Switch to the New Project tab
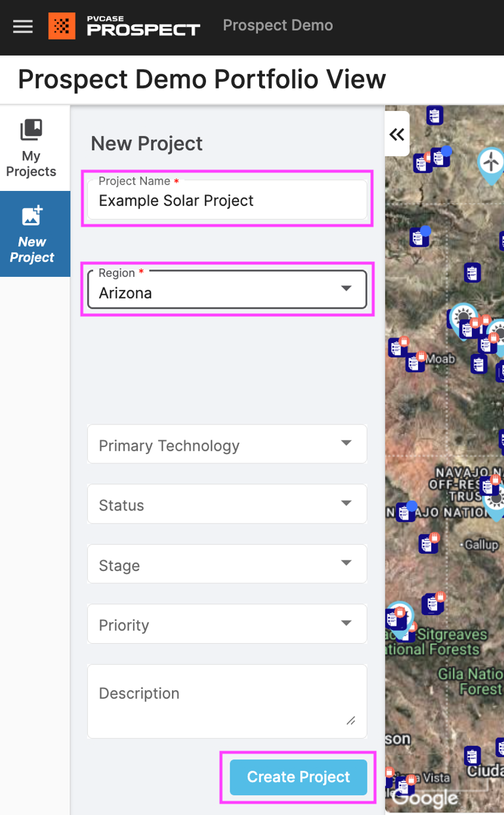Screen dimensions: 504x815 click(31, 234)
